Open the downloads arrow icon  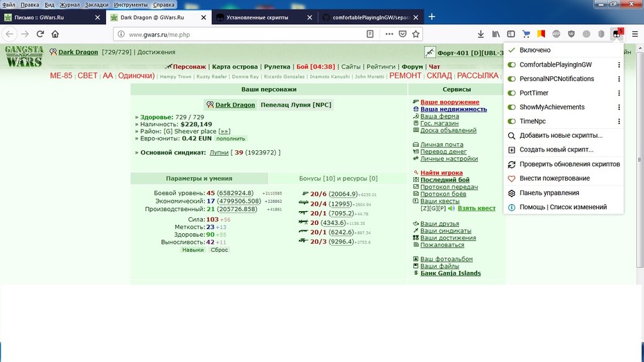(x=481, y=34)
